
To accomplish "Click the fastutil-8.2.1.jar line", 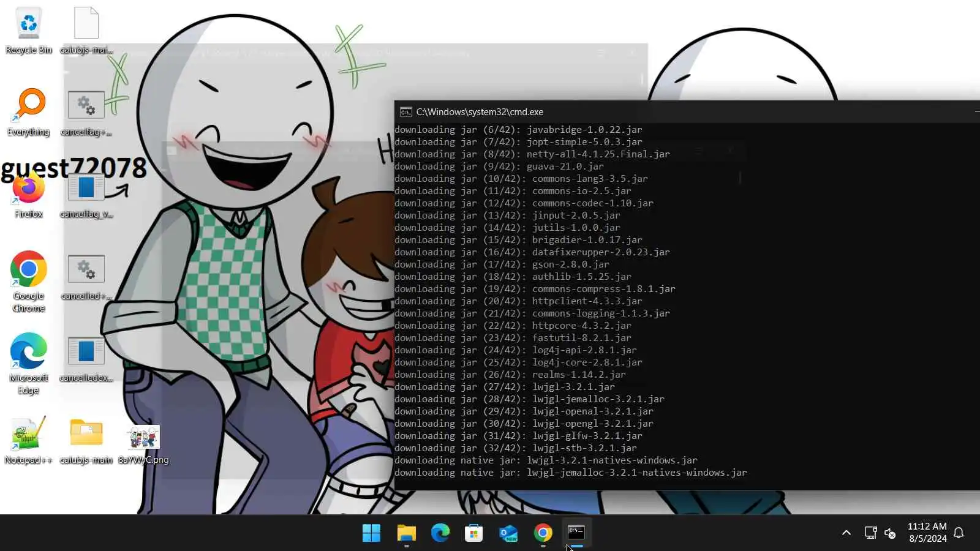I will tap(513, 338).
